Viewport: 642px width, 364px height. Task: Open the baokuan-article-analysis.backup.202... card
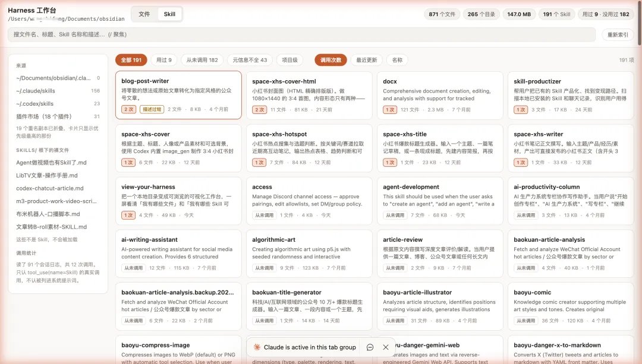pos(178,307)
